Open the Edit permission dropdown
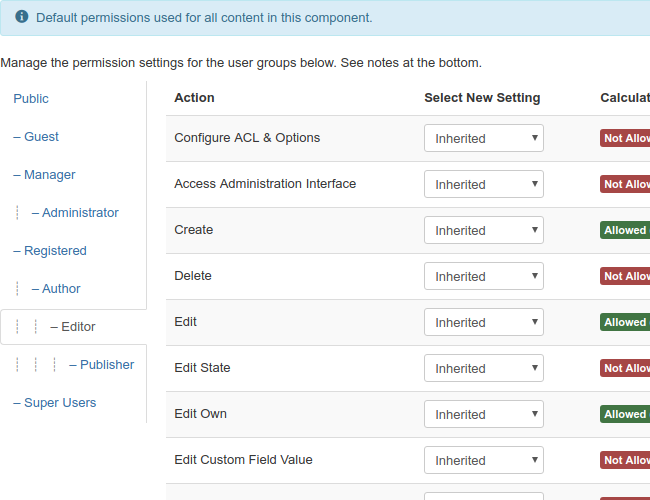This screenshot has width=650, height=500. click(484, 323)
